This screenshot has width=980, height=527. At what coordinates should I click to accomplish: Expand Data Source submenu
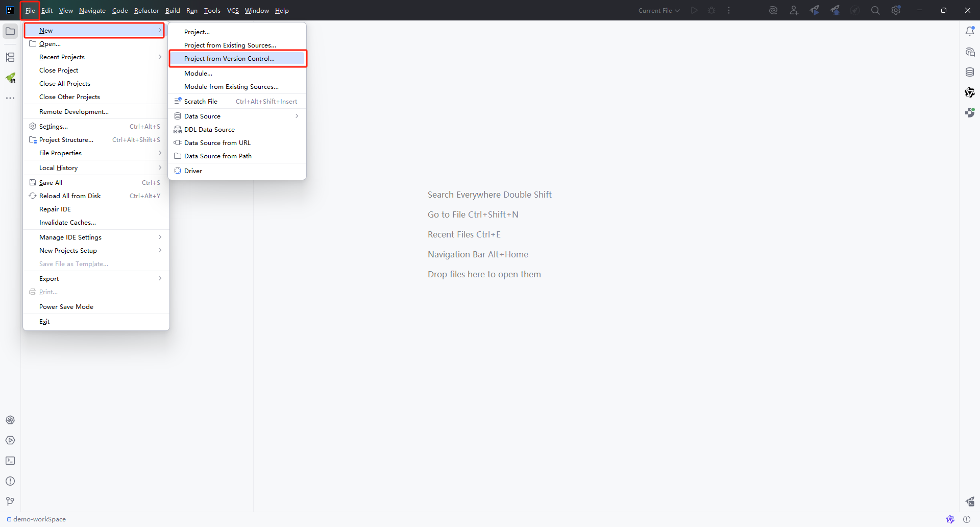point(237,116)
